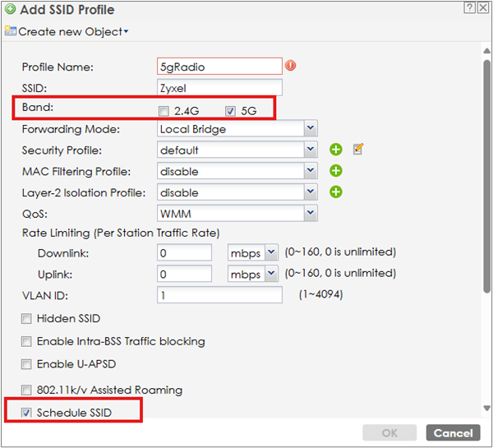Click the Forwarding Mode label

pos(71,129)
